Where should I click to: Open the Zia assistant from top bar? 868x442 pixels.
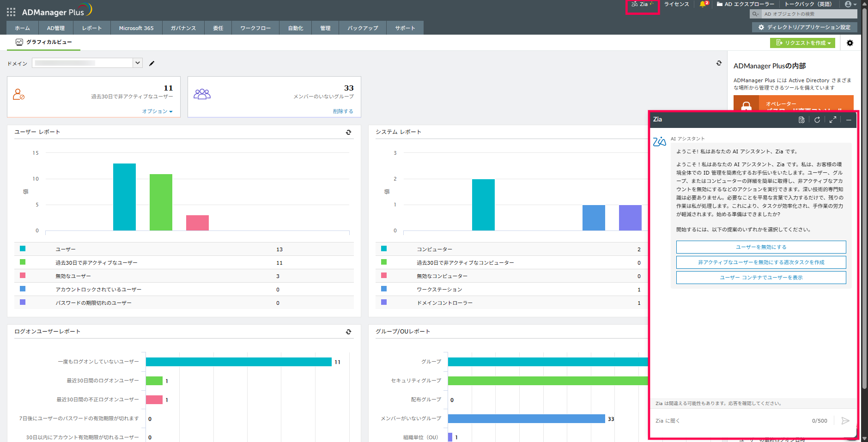tap(642, 5)
